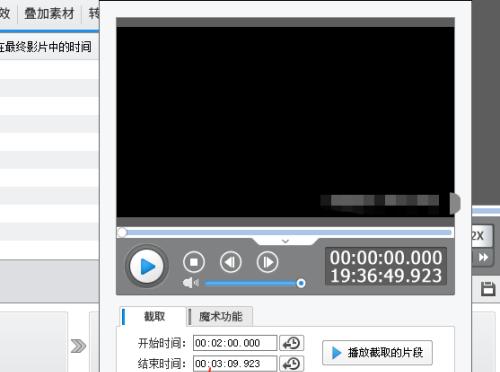Click the save disk icon
This screenshot has width=500, height=372.
tap(488, 289)
